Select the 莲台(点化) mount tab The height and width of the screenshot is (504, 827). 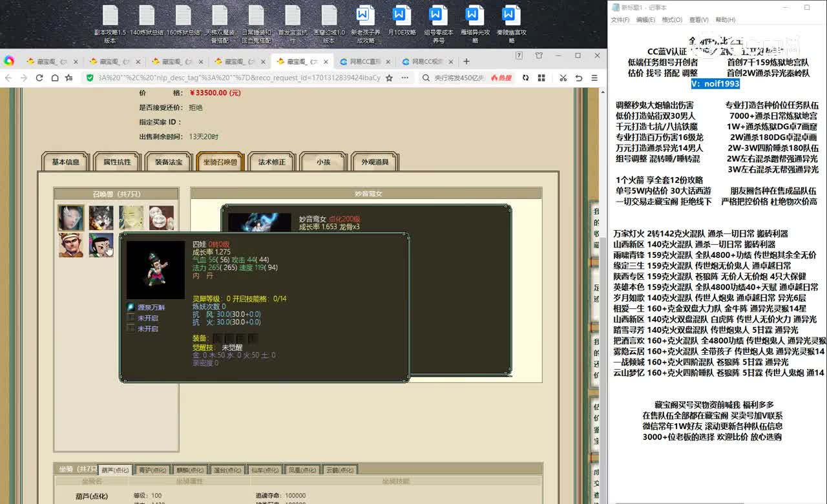coord(228,470)
